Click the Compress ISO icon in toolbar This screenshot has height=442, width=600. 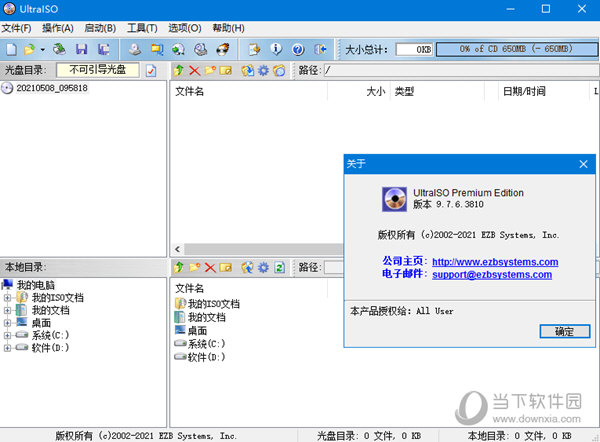pos(157,49)
